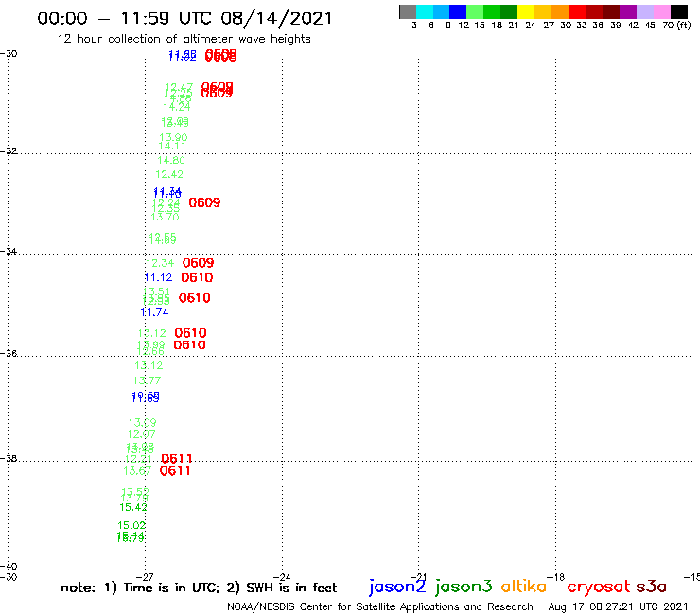Click the '24' color scale label
This screenshot has height=615, width=700.
[x=531, y=26]
